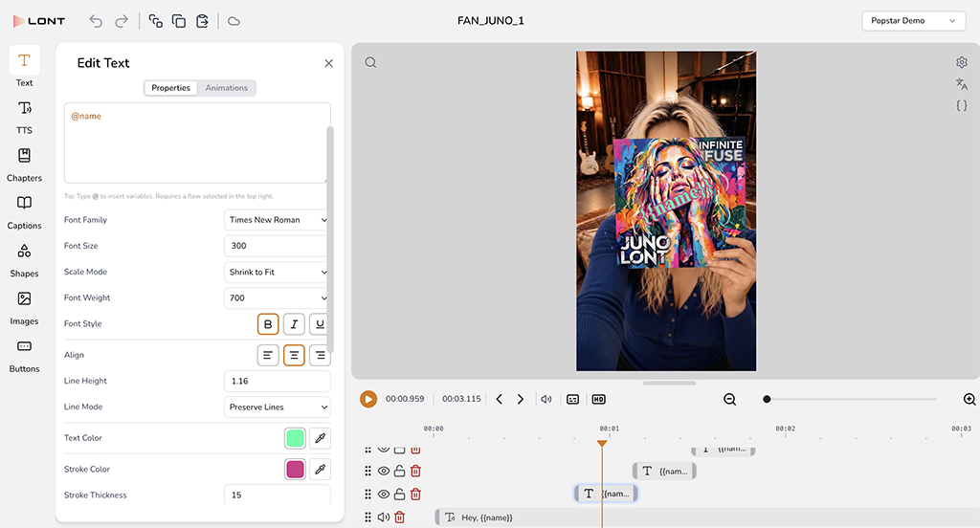Click the LONT logo

pos(38,21)
